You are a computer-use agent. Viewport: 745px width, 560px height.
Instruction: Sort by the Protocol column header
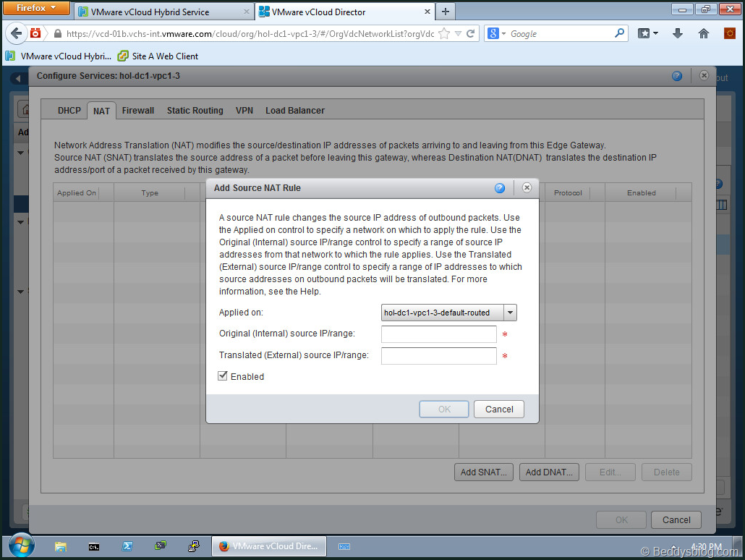[x=568, y=192]
